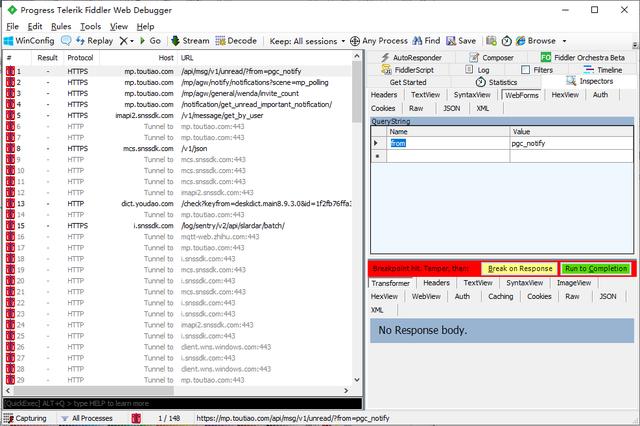Click session list scroll down arrow
640x426 pixels.
point(357,379)
